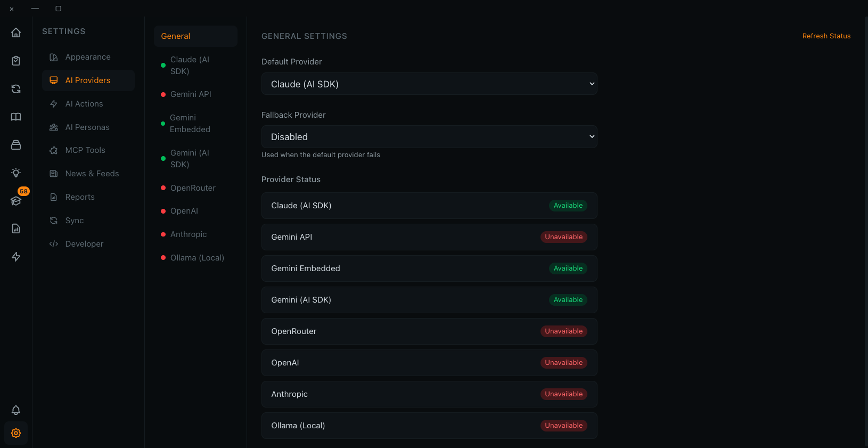Open graduation cap icon with 58 badge

(16, 201)
